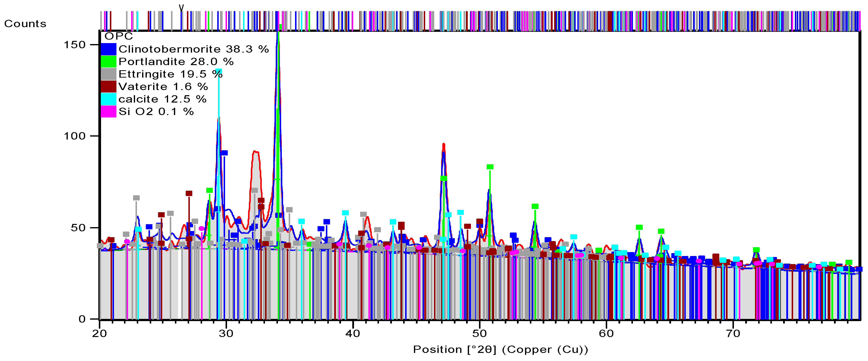Click the 70 tick label on x-axis
The image size is (868, 361).
click(733, 334)
